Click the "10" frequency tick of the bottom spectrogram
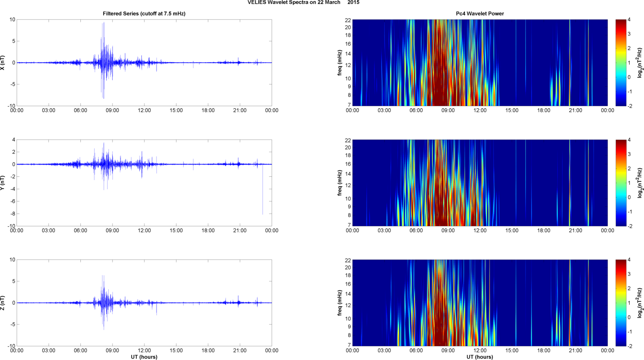 348,319
